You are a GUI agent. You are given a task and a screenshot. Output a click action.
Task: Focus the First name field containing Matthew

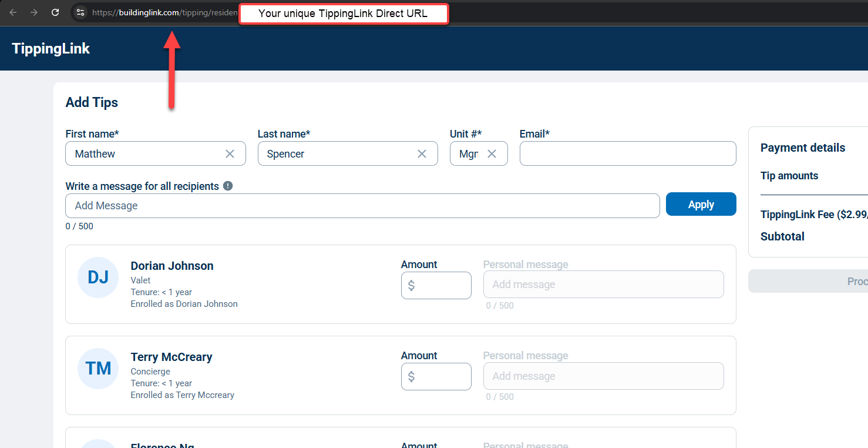point(156,153)
